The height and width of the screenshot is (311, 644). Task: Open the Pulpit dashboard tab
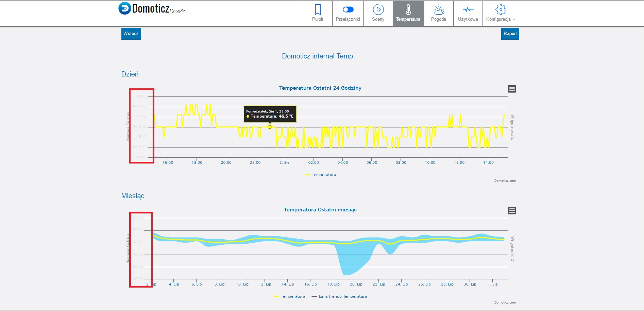318,13
